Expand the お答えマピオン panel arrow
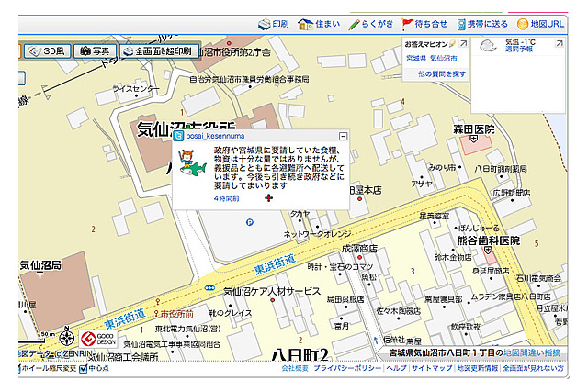Screen dimensions: 588x391 tap(463, 43)
